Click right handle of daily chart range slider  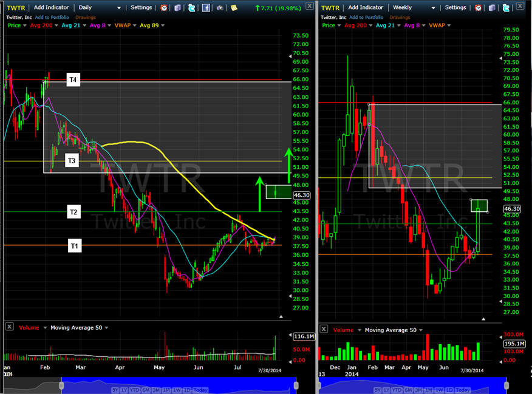[296, 385]
